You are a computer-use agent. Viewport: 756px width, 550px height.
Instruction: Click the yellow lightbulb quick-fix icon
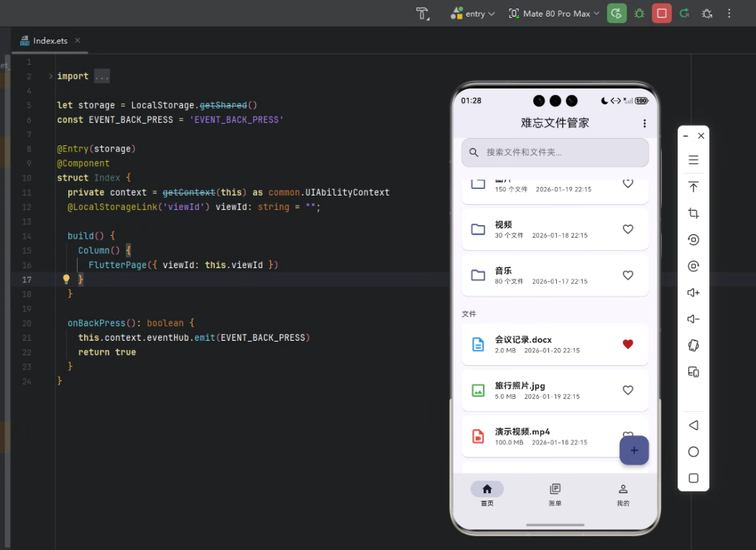click(x=66, y=279)
